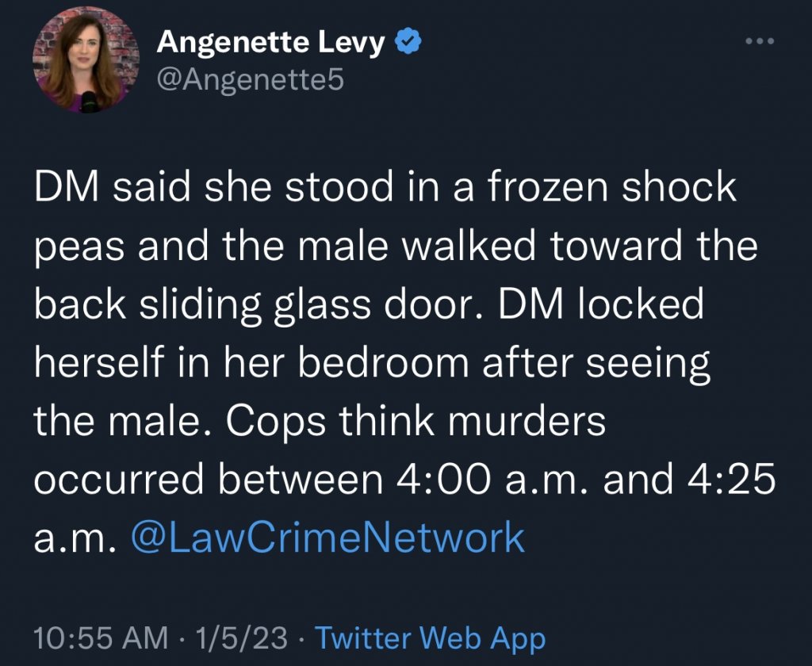The width and height of the screenshot is (812, 666).
Task: Click the display name Angenette Levy
Action: click(x=271, y=42)
